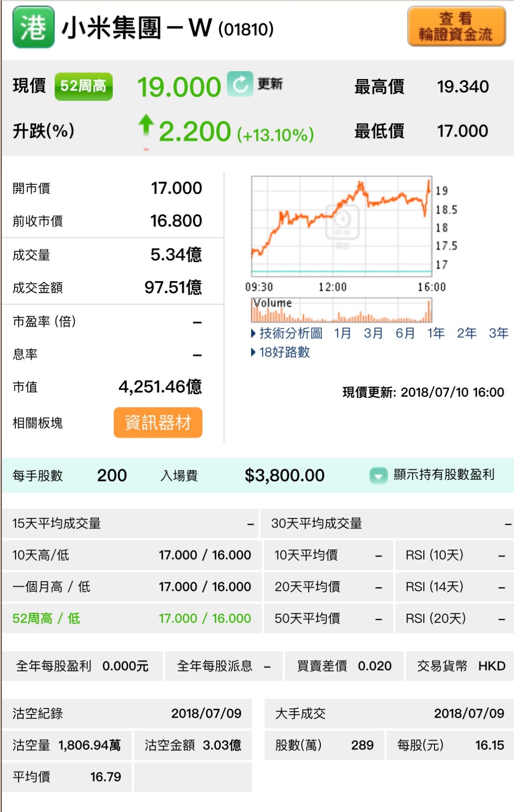
Task: Click the stock title 小米集團－W (01810)
Action: (x=167, y=28)
